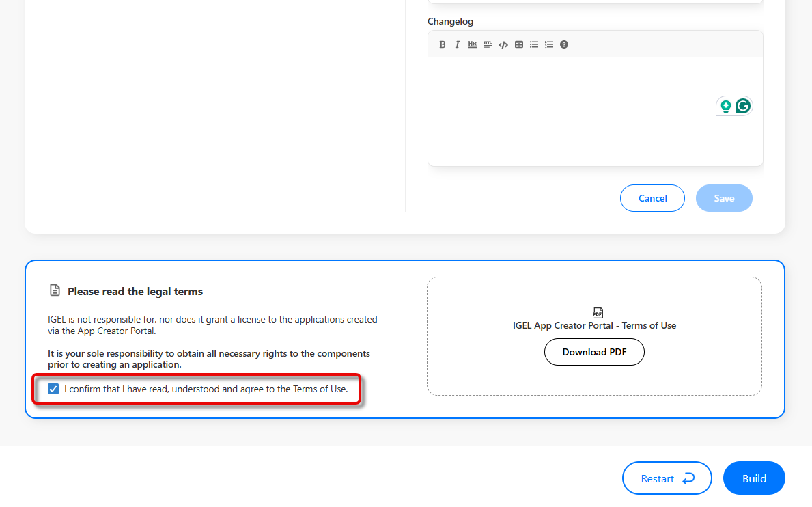This screenshot has height=507, width=812.
Task: Insert a title heading in Changelog
Action: click(x=488, y=44)
